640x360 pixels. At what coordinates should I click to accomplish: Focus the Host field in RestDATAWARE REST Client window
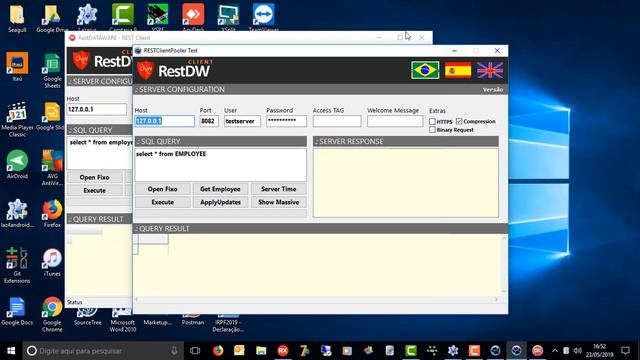(96, 109)
